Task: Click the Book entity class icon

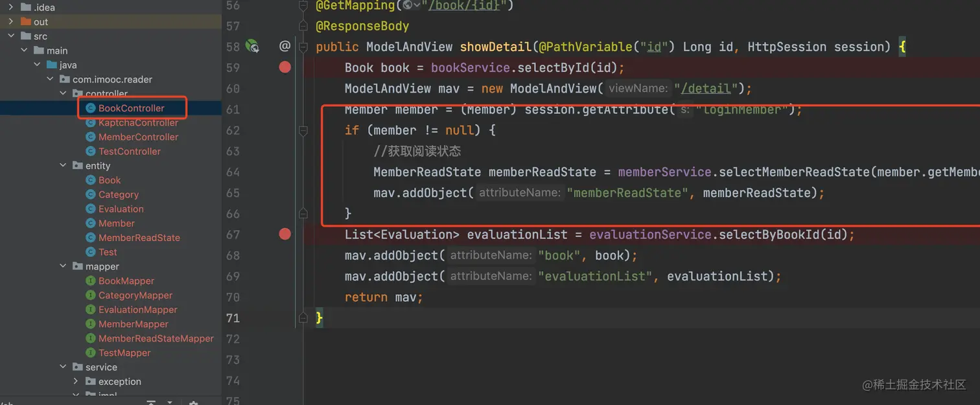Action: pyautogui.click(x=91, y=180)
